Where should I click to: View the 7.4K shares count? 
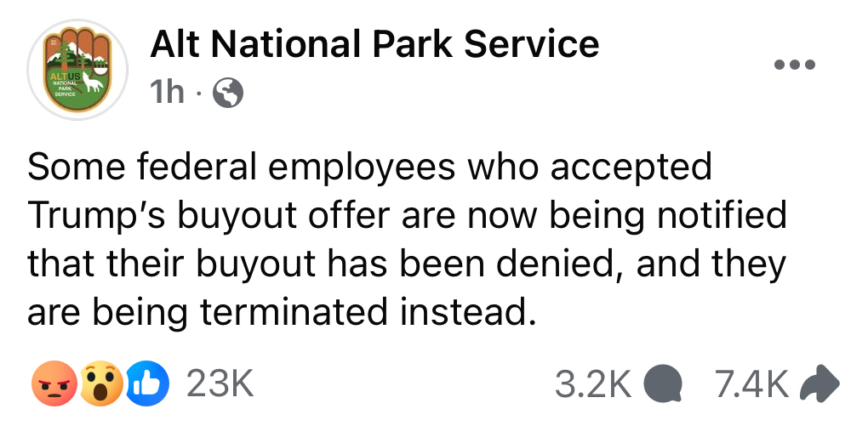pyautogui.click(x=751, y=384)
